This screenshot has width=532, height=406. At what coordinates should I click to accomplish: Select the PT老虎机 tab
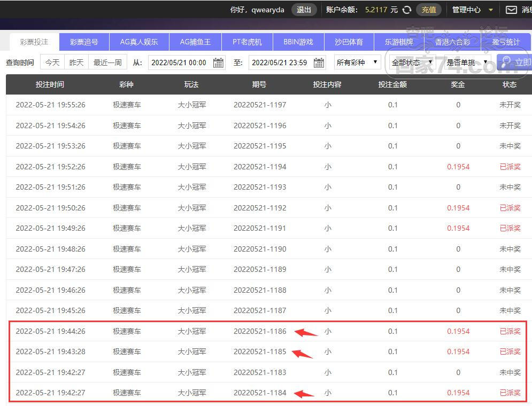click(247, 42)
